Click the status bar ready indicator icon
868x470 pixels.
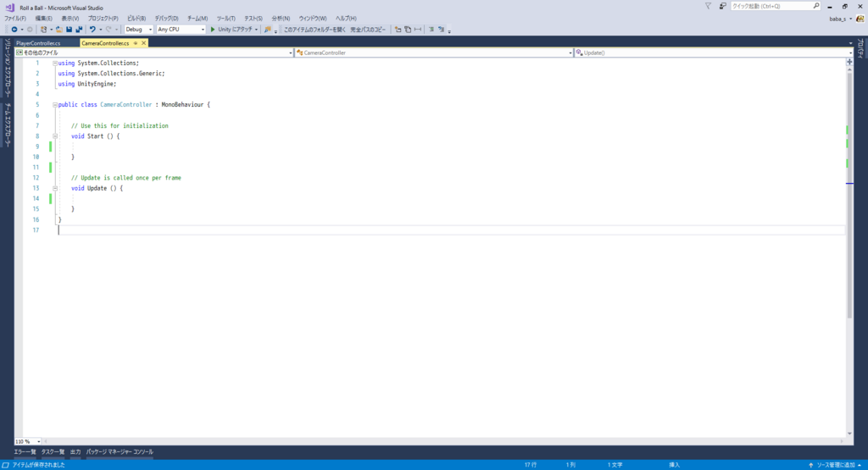click(5, 465)
